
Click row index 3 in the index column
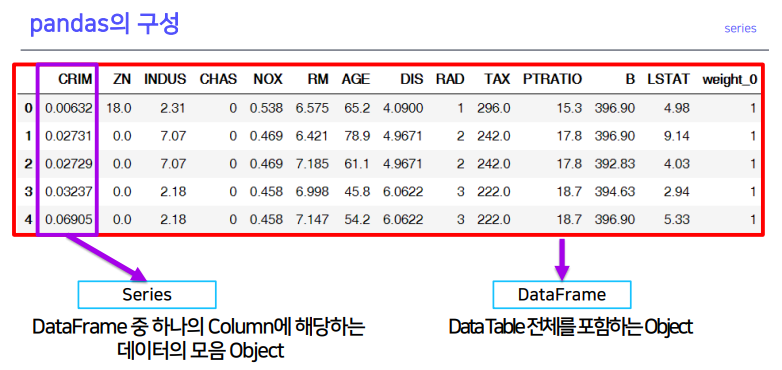coord(28,191)
